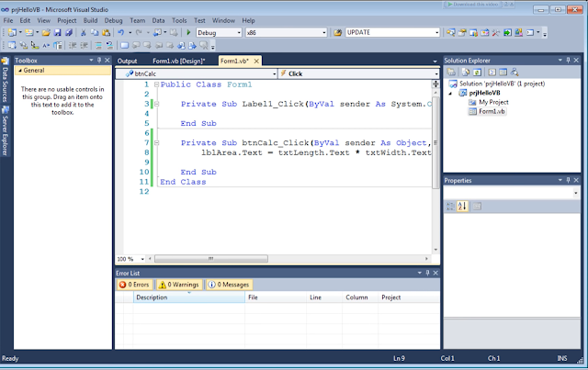Viewport: 588px width, 370px height.
Task: Click the Solution Explorer Refresh icon
Action: [x=477, y=72]
